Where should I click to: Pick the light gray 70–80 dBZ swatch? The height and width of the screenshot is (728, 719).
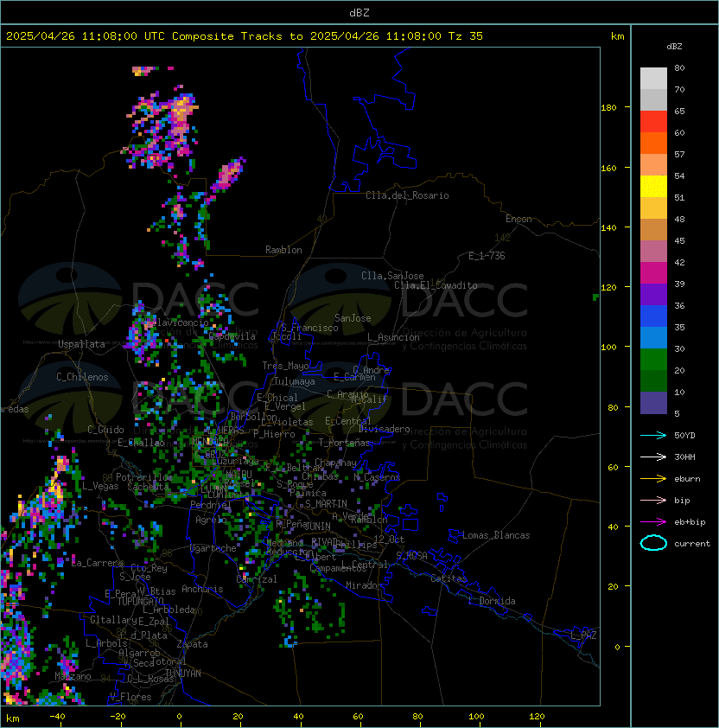(653, 79)
